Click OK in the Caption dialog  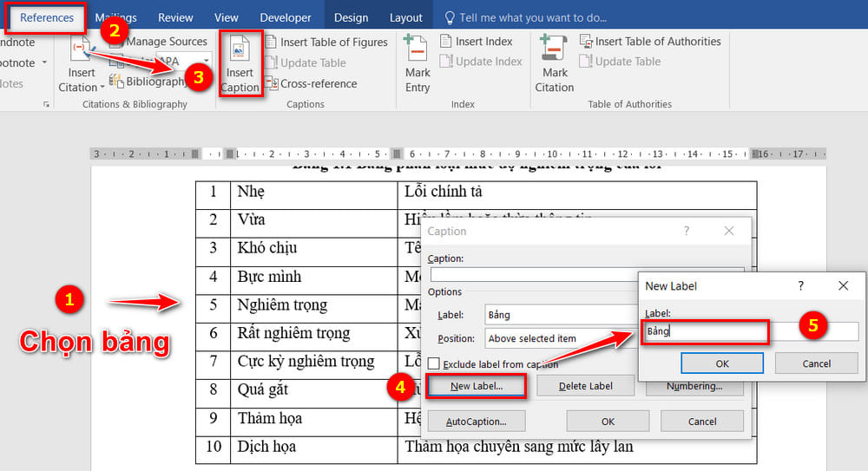(x=608, y=422)
